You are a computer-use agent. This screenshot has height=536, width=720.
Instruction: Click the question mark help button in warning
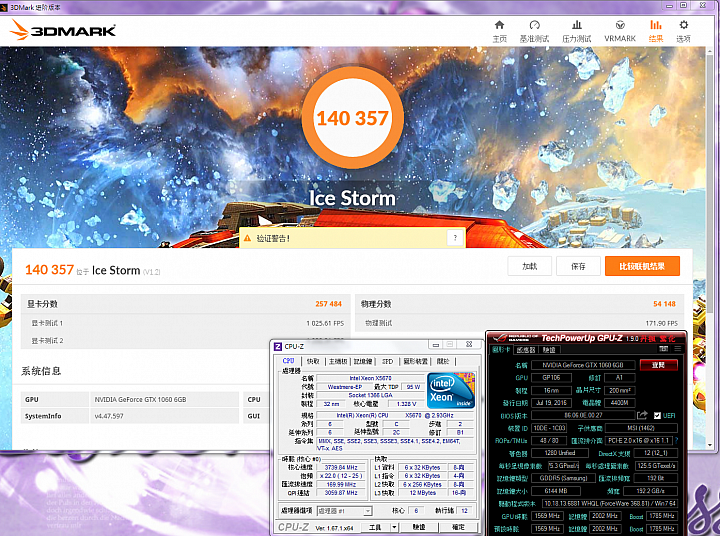point(455,237)
